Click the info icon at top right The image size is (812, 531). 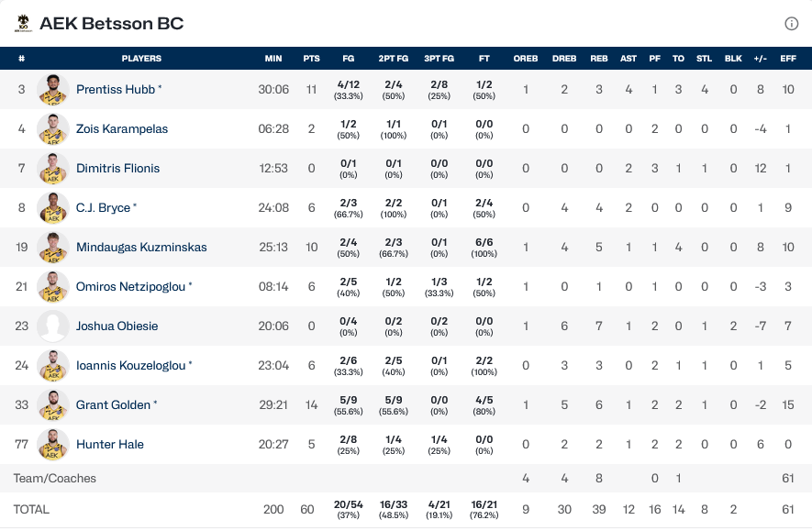tap(792, 24)
